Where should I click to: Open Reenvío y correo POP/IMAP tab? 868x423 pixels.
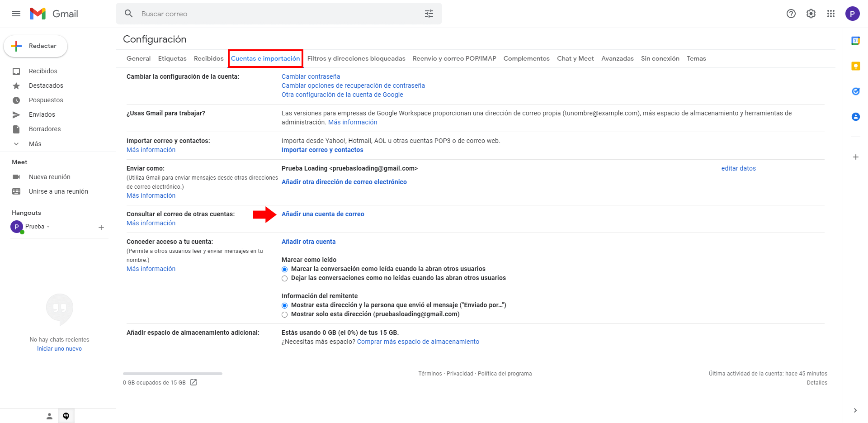point(454,58)
